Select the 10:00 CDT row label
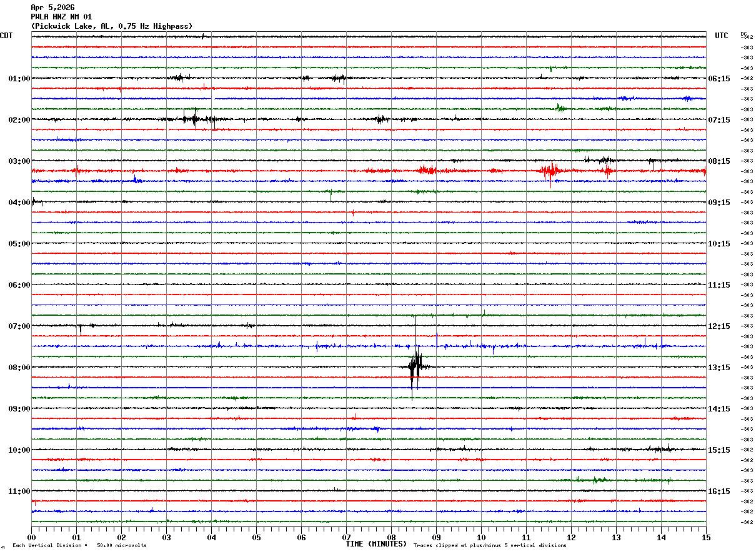756x554 pixels. pos(19,450)
